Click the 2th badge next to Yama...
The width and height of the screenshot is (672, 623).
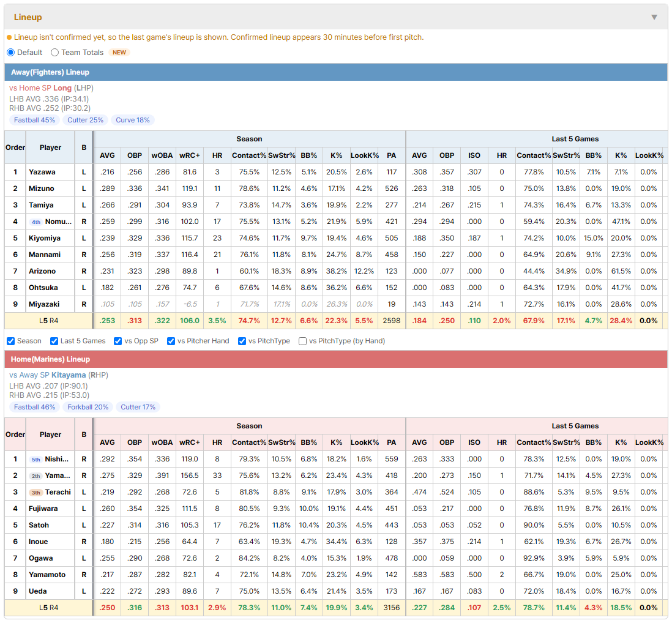click(x=36, y=476)
